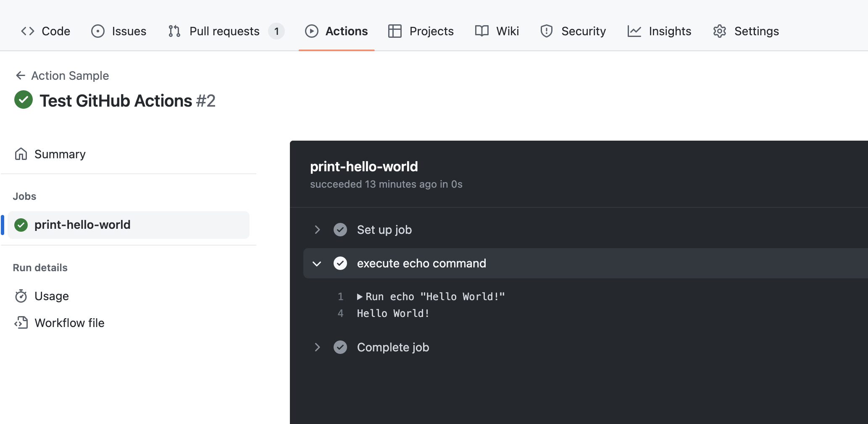
Task: Collapse the execute echo command step
Action: (x=317, y=264)
